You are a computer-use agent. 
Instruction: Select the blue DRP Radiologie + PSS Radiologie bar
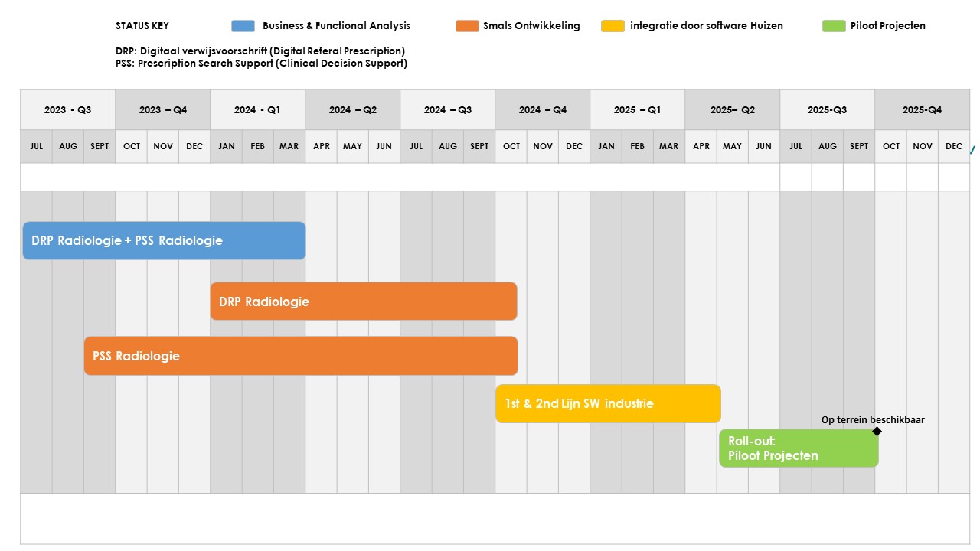(164, 240)
